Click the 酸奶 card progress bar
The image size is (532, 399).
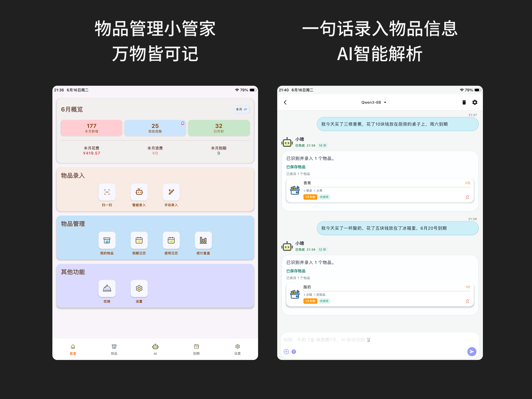387,291
